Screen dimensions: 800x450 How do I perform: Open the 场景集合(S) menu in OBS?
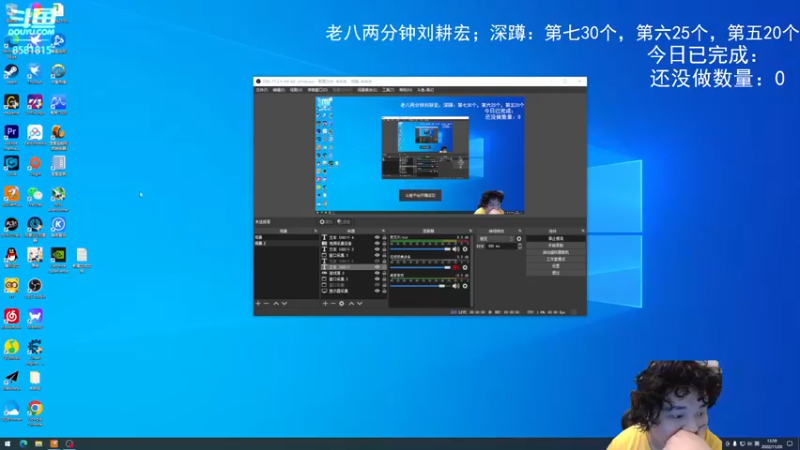coord(367,90)
